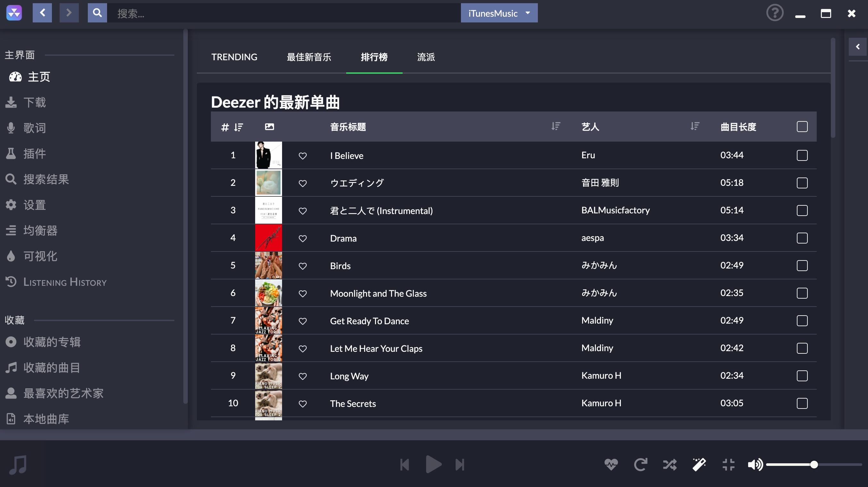Open the 搜索结果 search results item
868x487 pixels.
coord(37,179)
